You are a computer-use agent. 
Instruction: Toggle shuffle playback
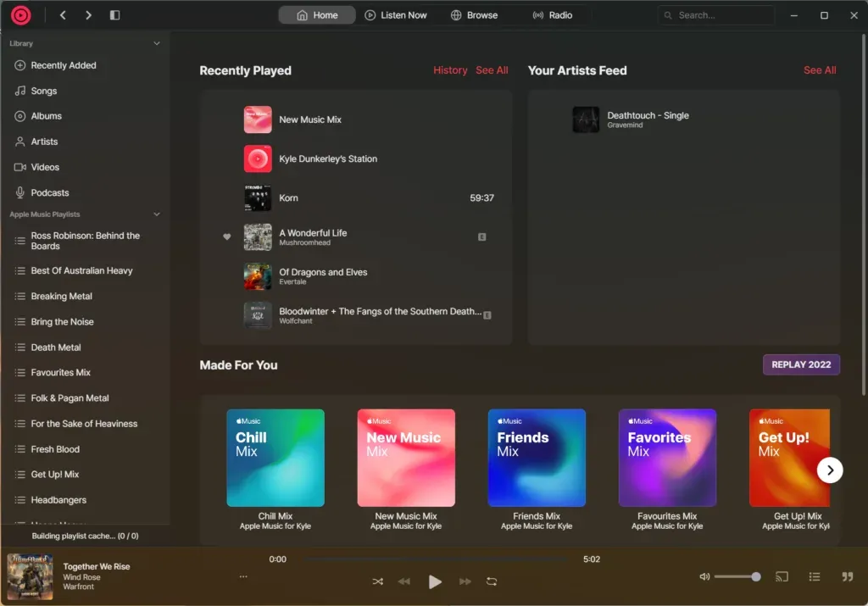click(377, 581)
